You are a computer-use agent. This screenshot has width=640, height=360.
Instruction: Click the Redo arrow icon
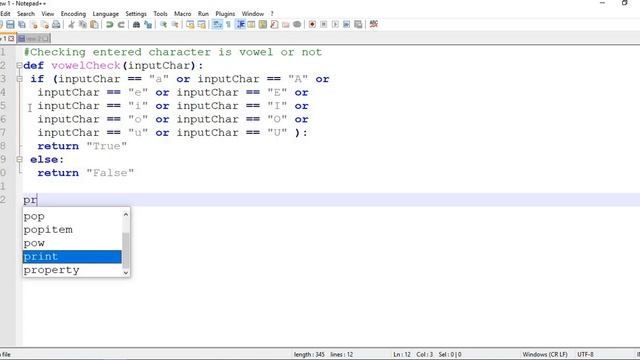[121, 24]
